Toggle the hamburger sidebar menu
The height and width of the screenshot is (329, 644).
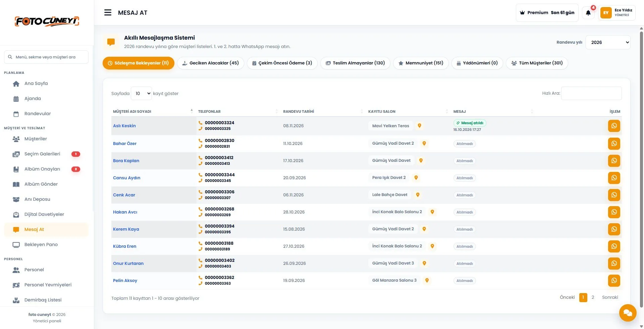(x=108, y=13)
